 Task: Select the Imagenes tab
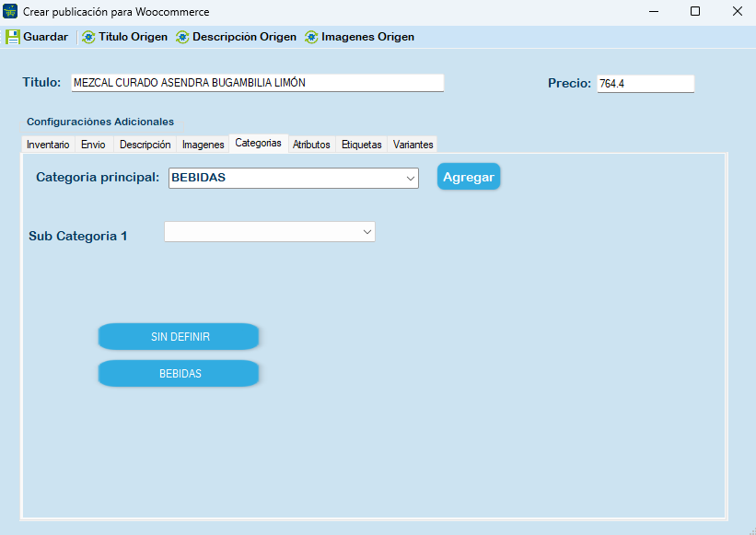(203, 145)
